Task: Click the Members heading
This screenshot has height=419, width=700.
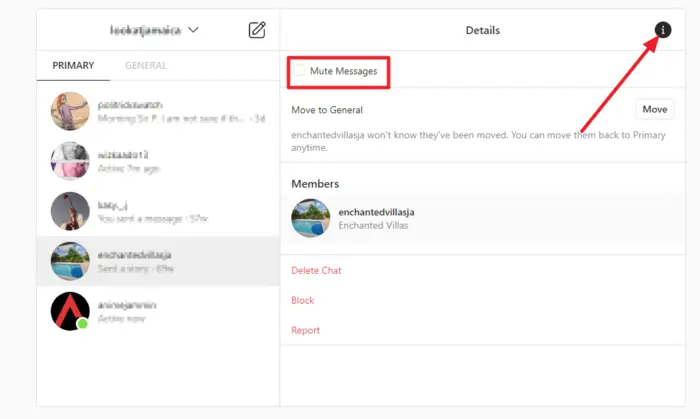Action: click(315, 184)
